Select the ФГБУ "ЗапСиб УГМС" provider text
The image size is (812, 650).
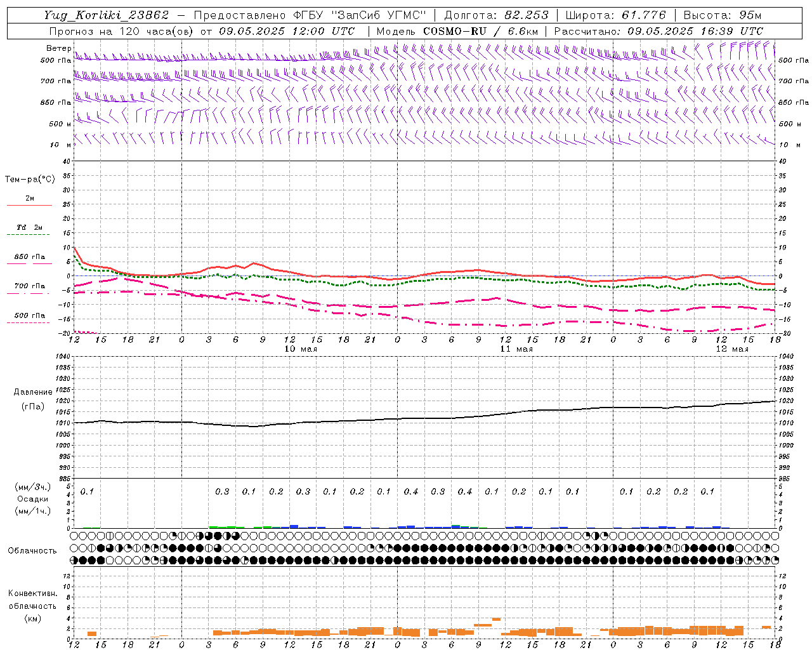point(360,15)
